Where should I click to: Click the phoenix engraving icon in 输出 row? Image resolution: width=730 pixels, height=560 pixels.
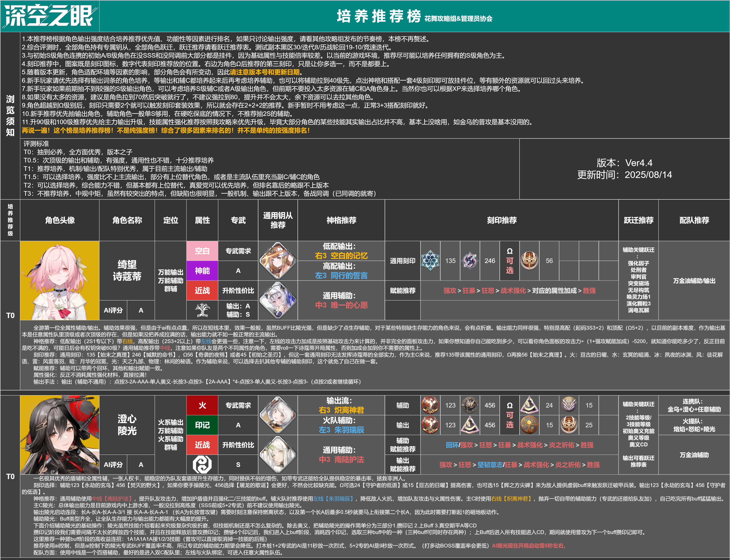coord(430,425)
